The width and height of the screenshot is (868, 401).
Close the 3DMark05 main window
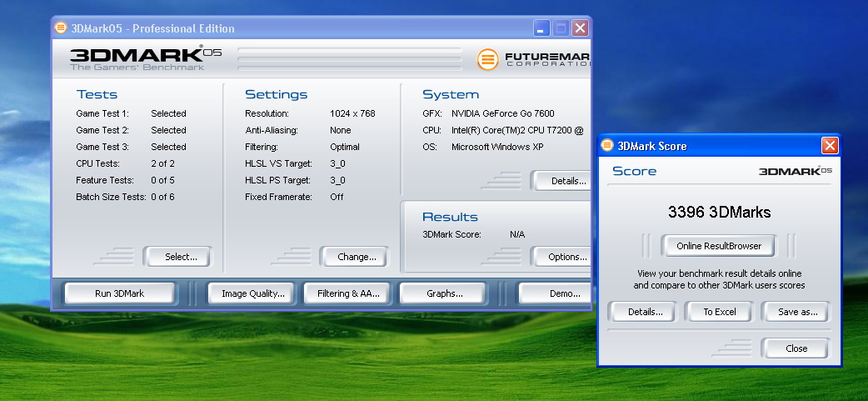pos(580,28)
